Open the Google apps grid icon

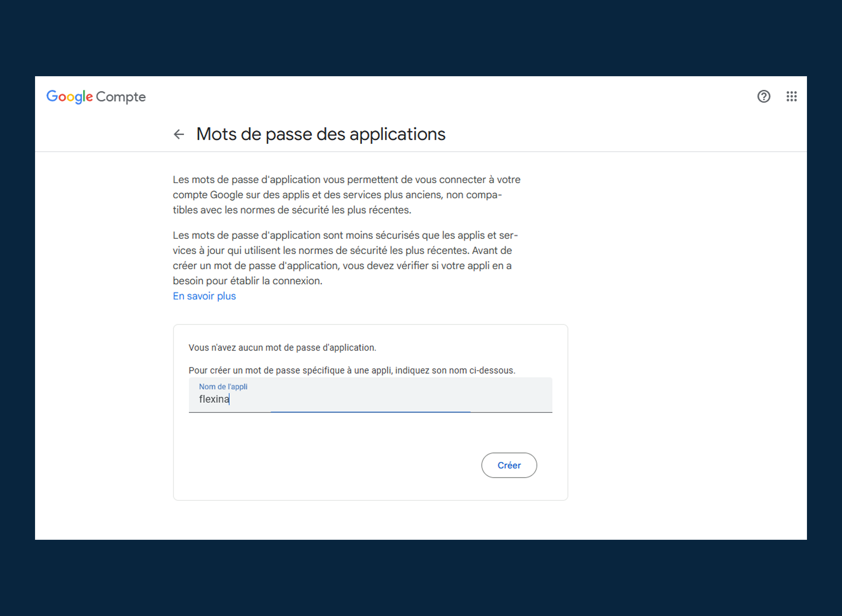click(x=792, y=96)
